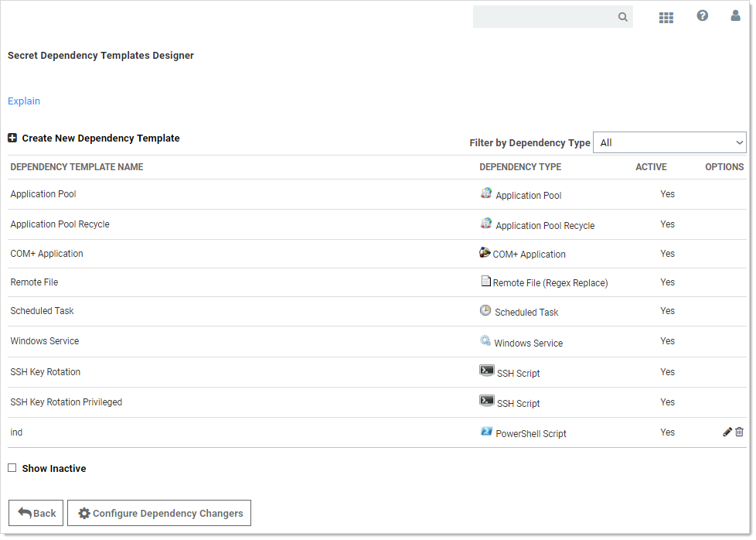
Task: Select the Application Pool Recycle template row
Action: (60, 224)
